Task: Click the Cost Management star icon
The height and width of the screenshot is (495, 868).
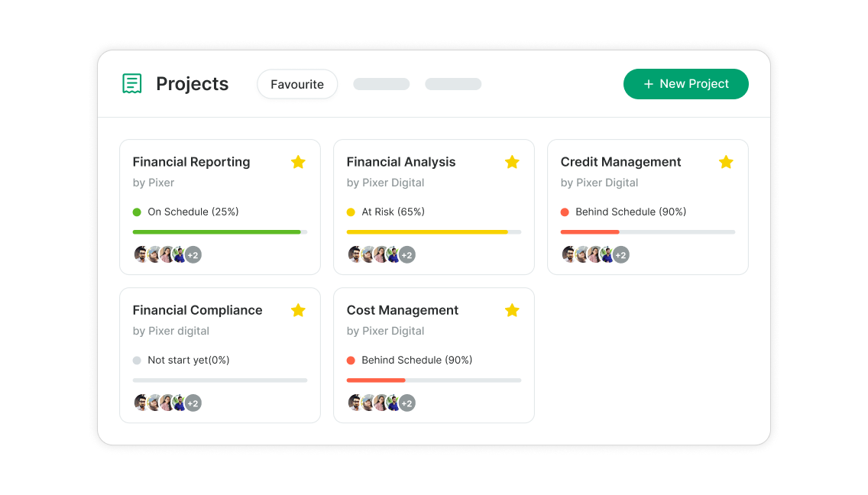Action: tap(512, 310)
